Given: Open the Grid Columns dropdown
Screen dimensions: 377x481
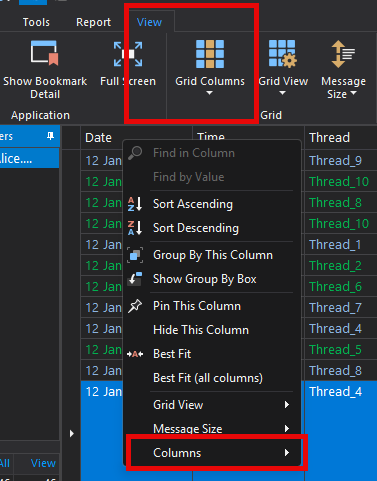Looking at the screenshot, I should (210, 68).
